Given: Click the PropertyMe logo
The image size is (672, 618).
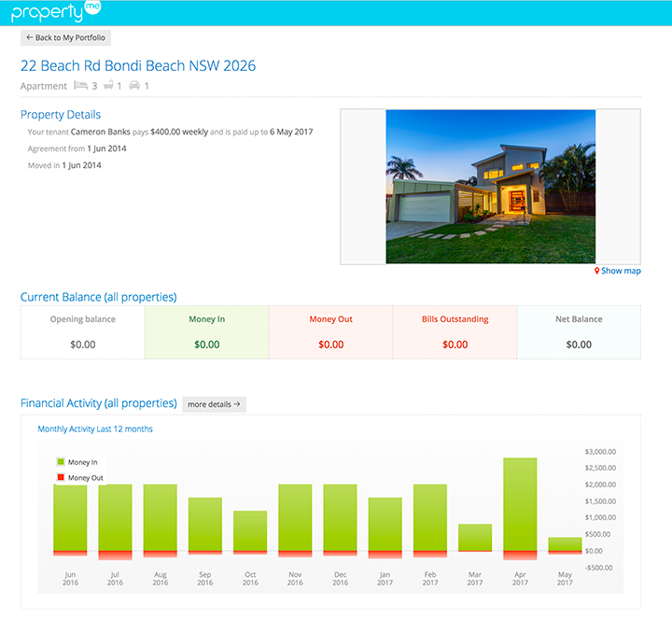Looking at the screenshot, I should [56, 12].
